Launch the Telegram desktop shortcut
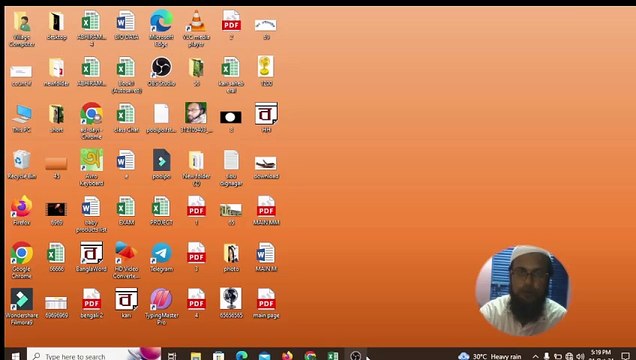Viewport: 636px width, 360px height. [161, 257]
